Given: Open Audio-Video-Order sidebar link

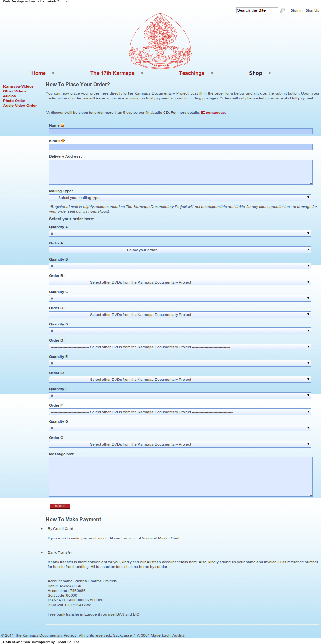Looking at the screenshot, I should coord(20,106).
